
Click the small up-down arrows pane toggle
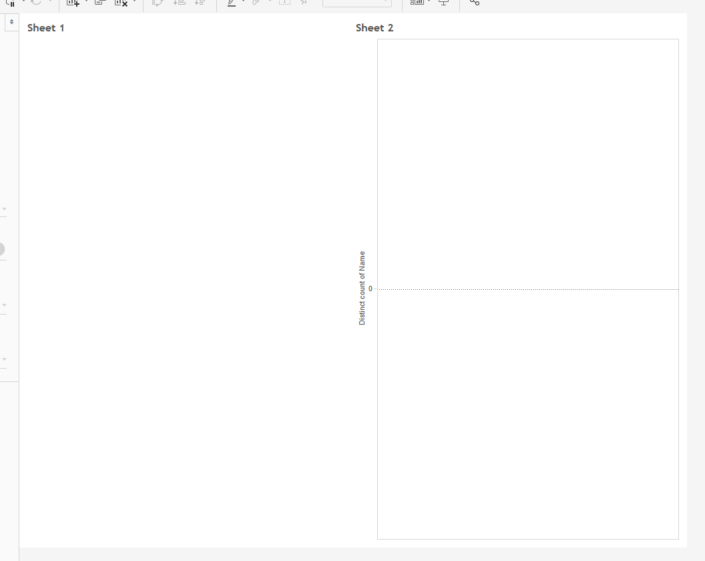[x=12, y=22]
